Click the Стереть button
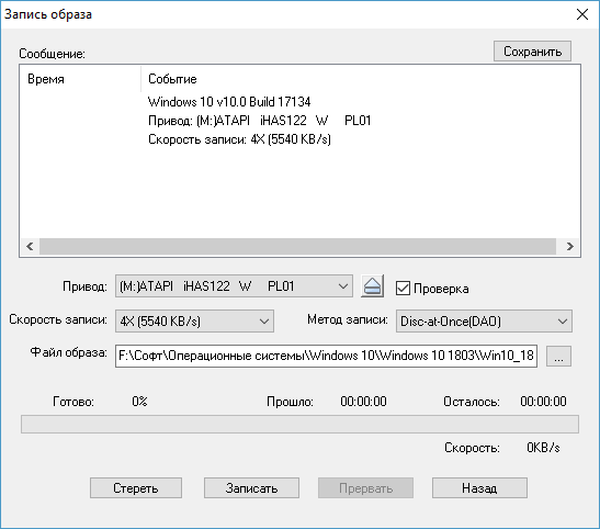Image resolution: width=600 pixels, height=529 pixels. [137, 489]
